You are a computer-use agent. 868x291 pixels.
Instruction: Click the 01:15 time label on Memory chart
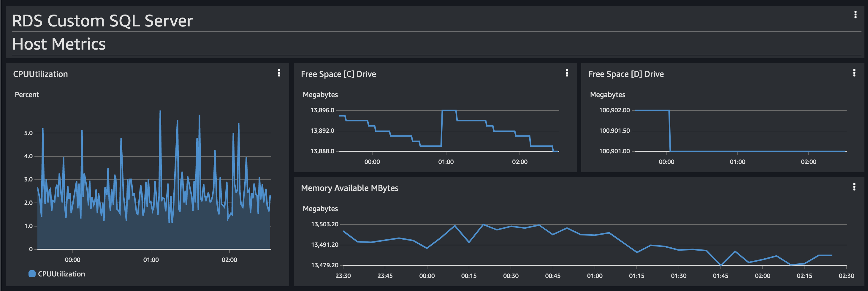636,276
